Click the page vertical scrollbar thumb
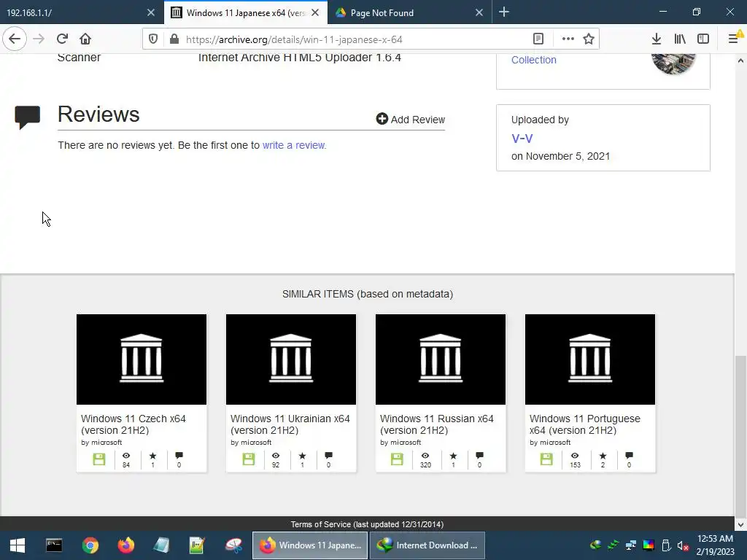 click(740, 435)
